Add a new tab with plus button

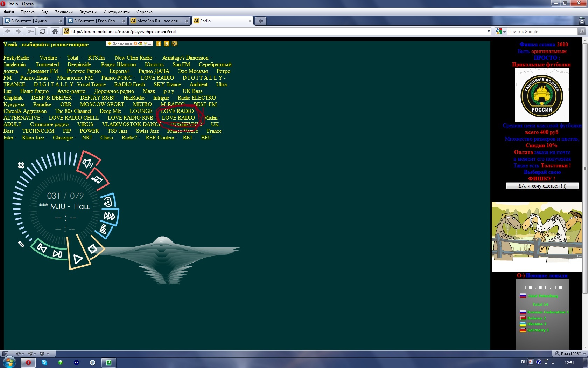click(x=260, y=21)
